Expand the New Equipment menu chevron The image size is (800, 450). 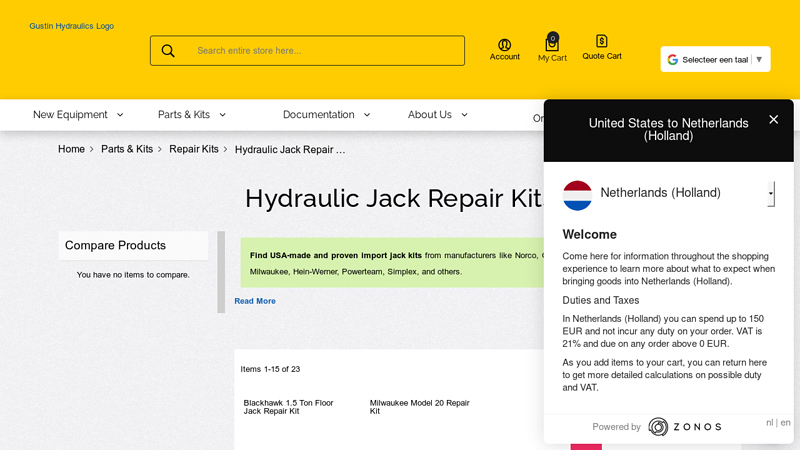120,115
